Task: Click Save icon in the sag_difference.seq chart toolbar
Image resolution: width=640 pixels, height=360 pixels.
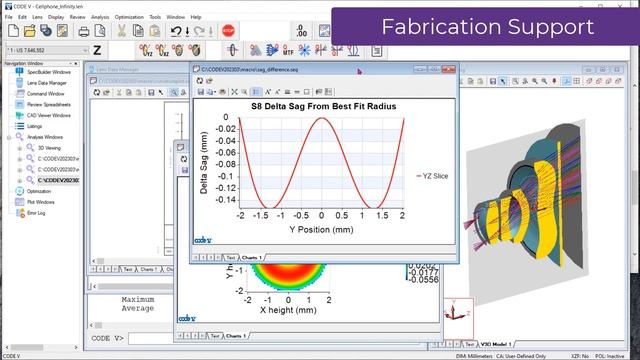Action: (x=200, y=92)
